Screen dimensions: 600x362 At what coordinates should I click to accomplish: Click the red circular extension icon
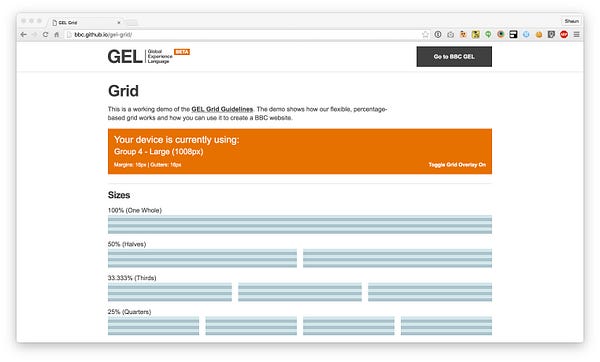pyautogui.click(x=564, y=34)
